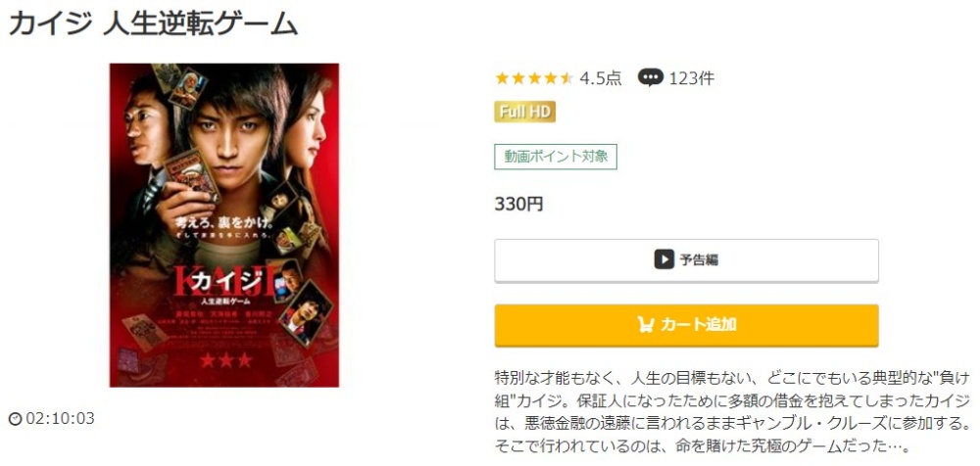This screenshot has width=980, height=466.
Task: Click the synopsis paragraph starting 特別な才能もなく
Action: pos(732,412)
